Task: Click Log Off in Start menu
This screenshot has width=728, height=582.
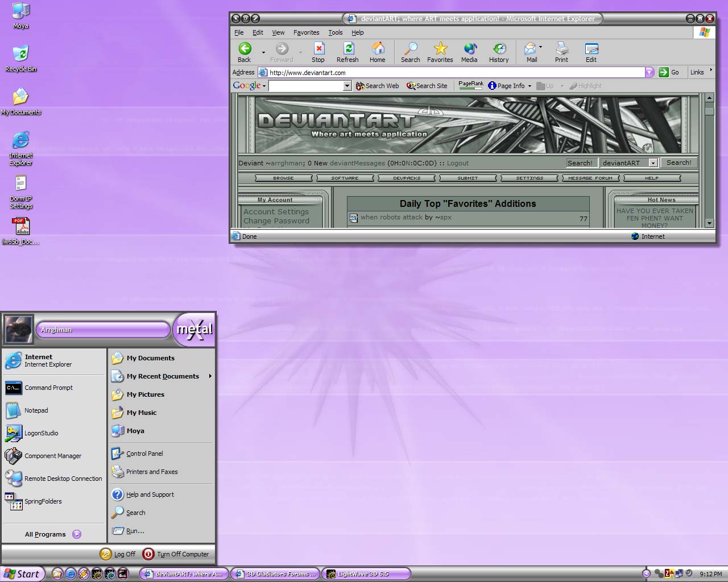Action: [118, 554]
